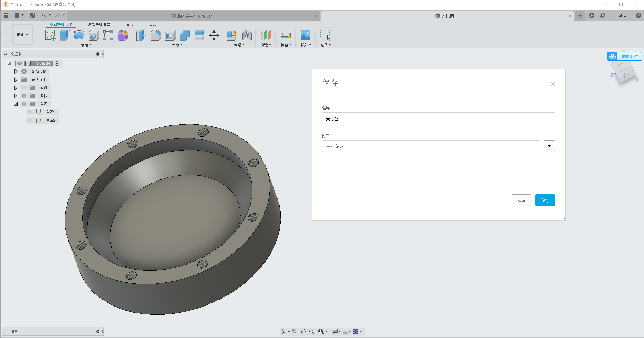Click the 取消 button

pyautogui.click(x=521, y=200)
